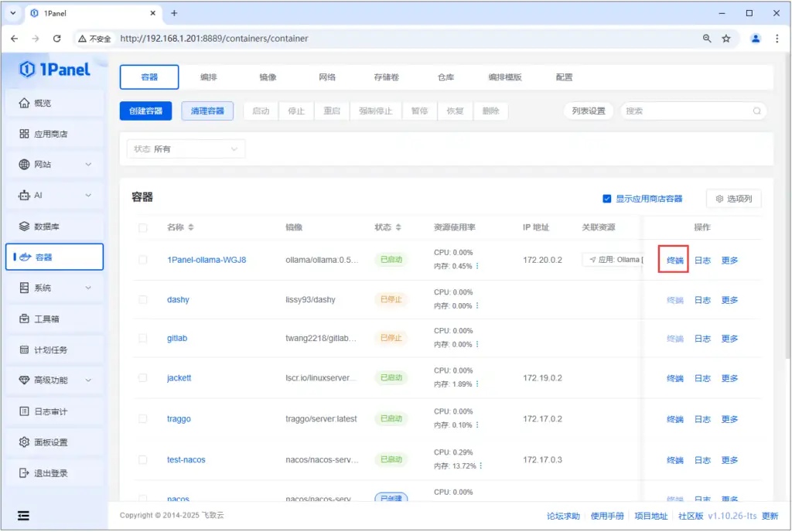
Task: Open terminal for 1Panel-ollama-WGJ8 container
Action: point(673,260)
